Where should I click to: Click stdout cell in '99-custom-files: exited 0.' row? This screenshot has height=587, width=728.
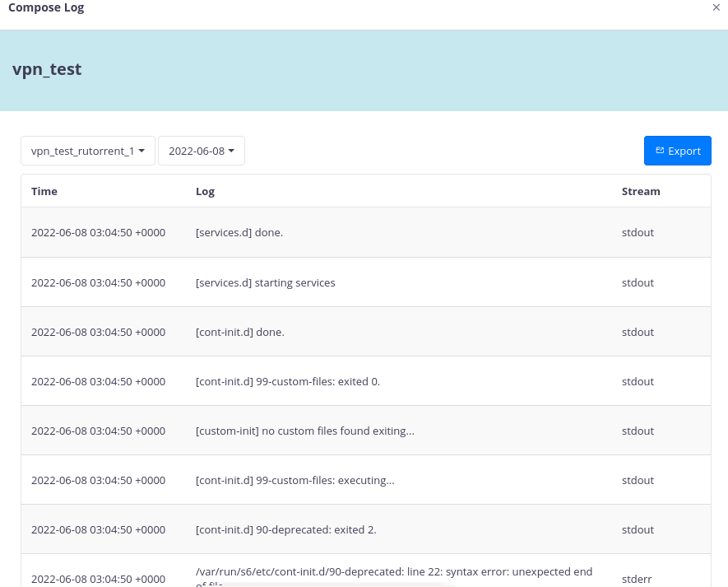pos(638,381)
